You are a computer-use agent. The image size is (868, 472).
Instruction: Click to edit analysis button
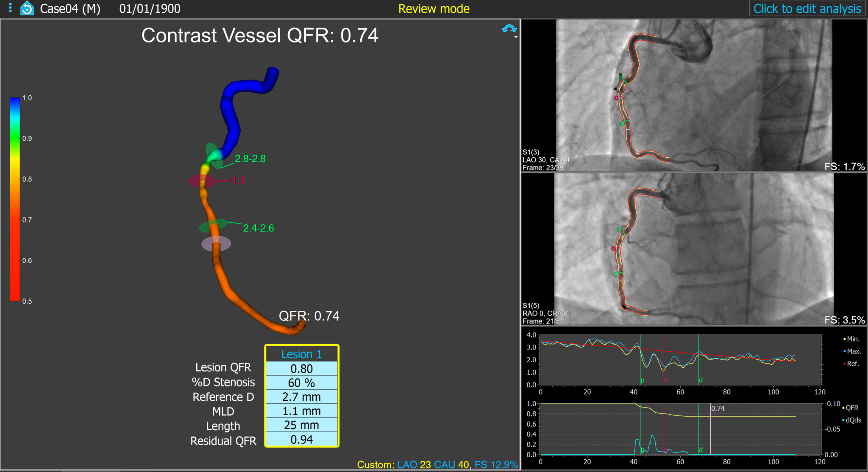807,8
